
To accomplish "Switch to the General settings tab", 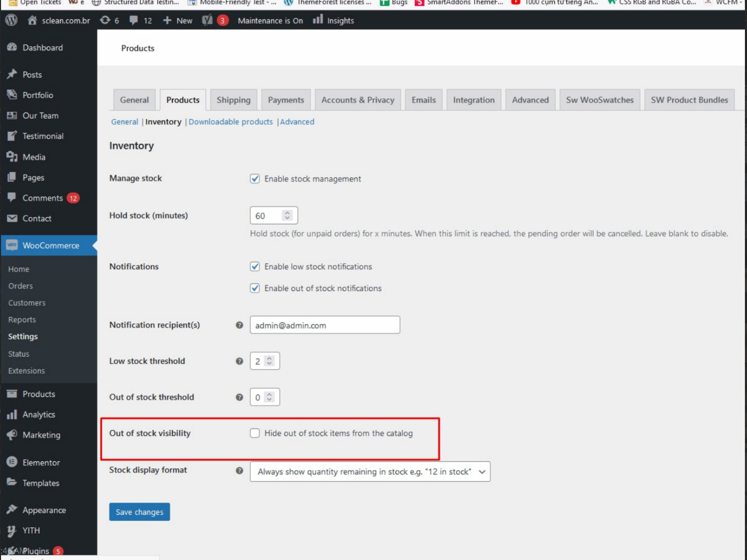I will pos(134,100).
